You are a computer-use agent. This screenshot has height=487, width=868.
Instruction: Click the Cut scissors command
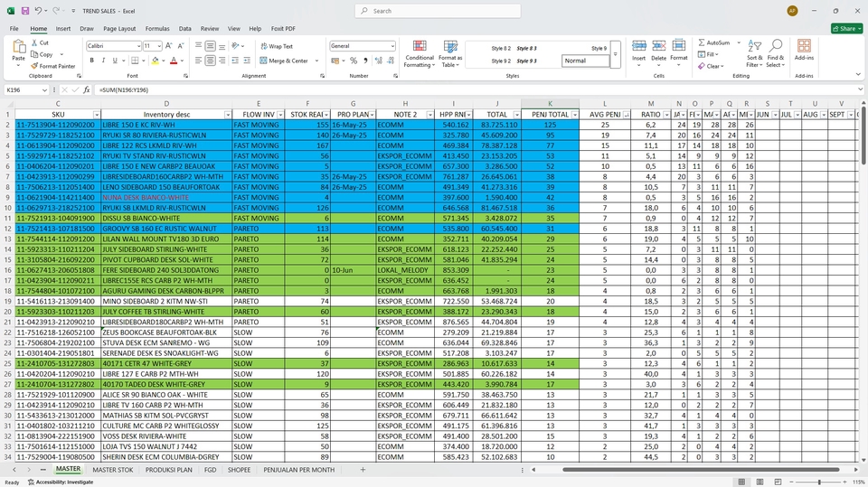coord(40,42)
